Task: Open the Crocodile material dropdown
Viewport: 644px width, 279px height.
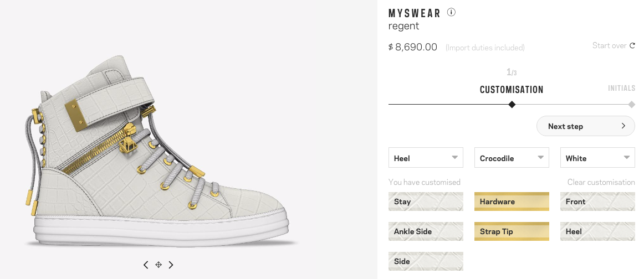Action: (512, 158)
